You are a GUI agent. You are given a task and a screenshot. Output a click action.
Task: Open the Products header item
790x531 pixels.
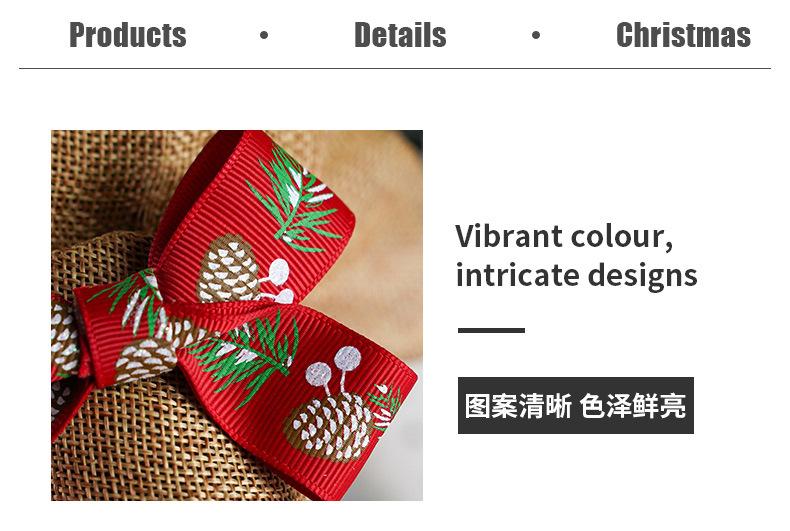tap(127, 35)
